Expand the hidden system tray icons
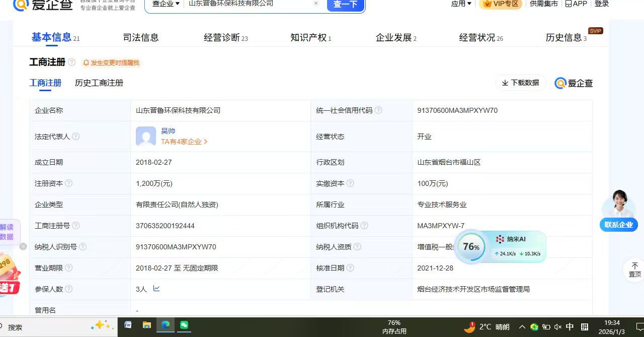Screen dimensions: 644x337 [x=522, y=327]
